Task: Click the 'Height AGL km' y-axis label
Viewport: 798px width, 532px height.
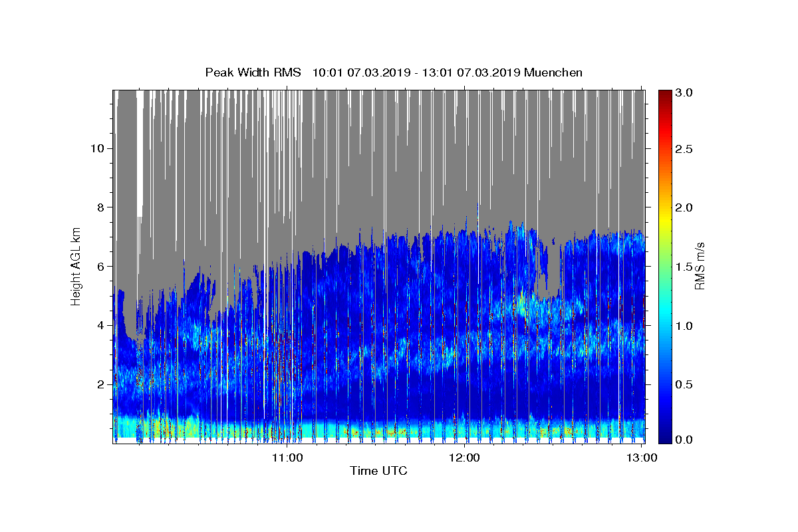Action: tap(76, 267)
